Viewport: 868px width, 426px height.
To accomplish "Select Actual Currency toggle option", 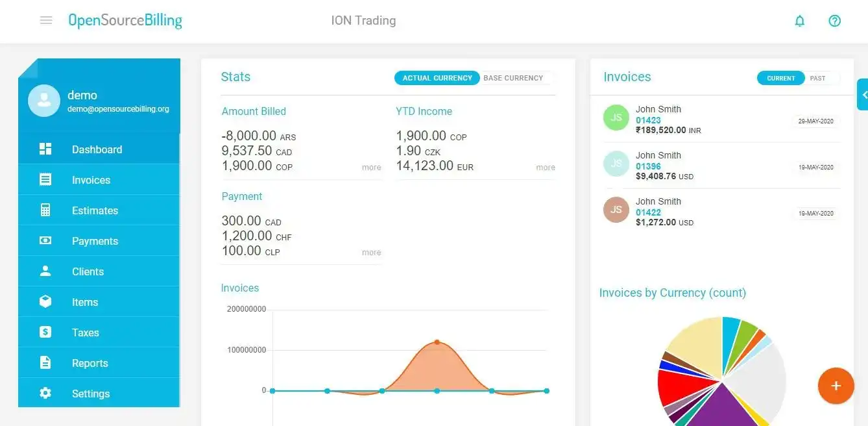I will (x=437, y=78).
